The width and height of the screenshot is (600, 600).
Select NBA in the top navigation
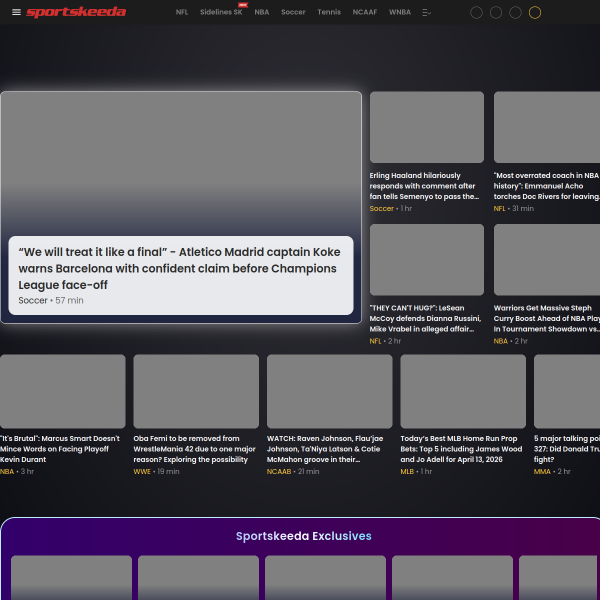[262, 13]
